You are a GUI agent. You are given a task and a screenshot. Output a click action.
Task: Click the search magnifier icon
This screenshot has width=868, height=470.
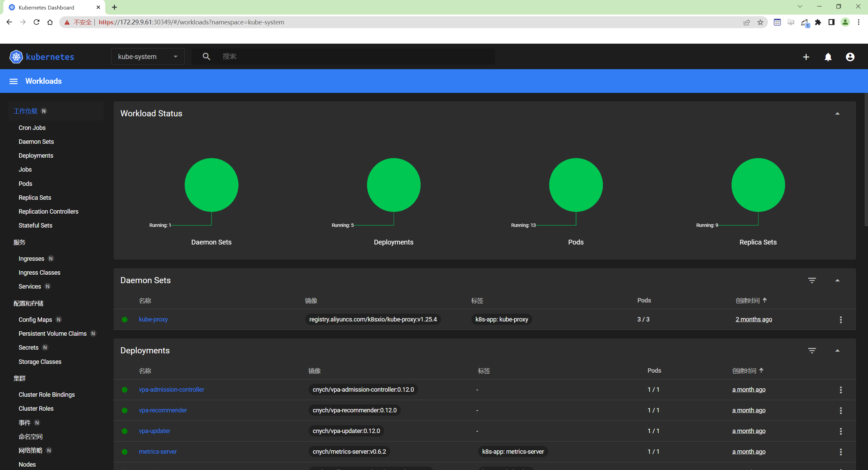206,57
